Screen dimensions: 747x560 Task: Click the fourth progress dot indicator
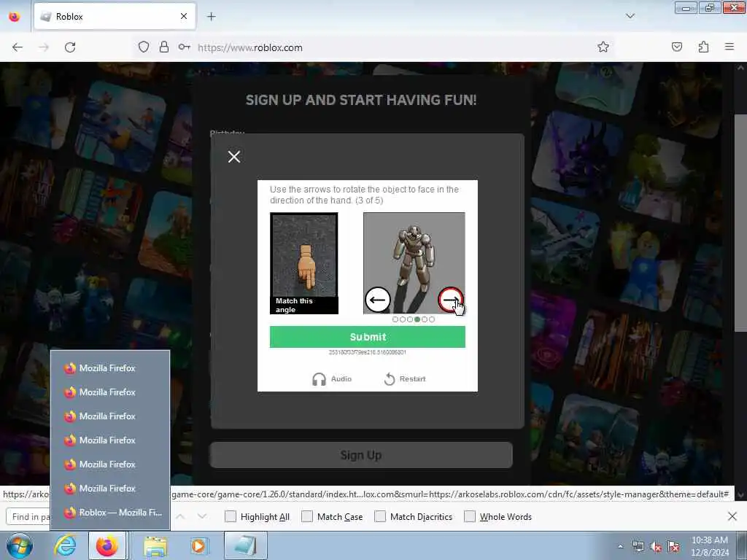(417, 319)
